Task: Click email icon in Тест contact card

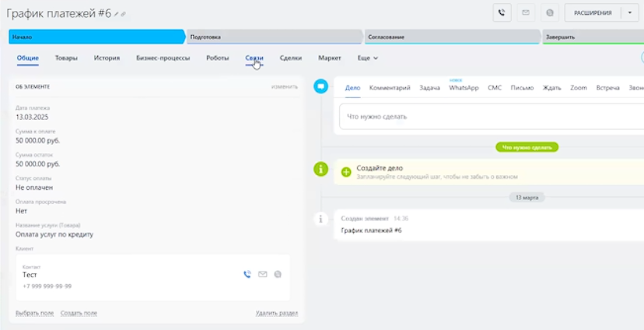Action: point(263,274)
